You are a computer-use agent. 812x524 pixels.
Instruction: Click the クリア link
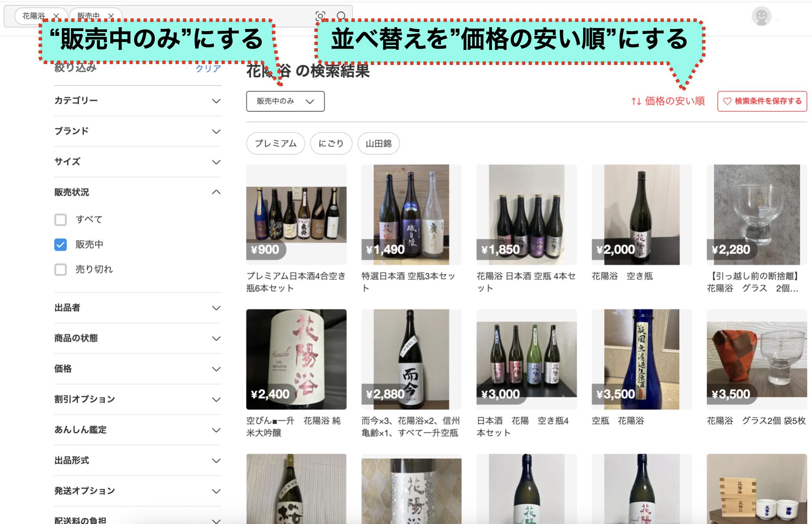point(208,68)
